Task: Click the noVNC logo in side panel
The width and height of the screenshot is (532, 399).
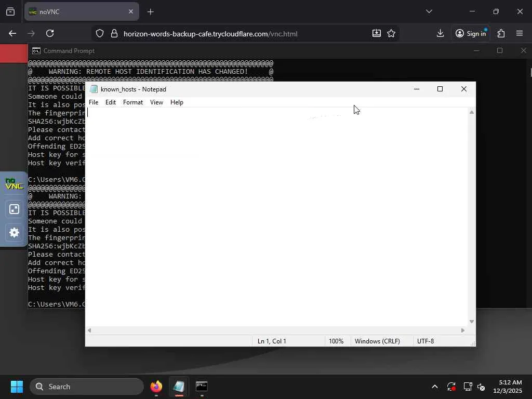Action: pos(14,183)
